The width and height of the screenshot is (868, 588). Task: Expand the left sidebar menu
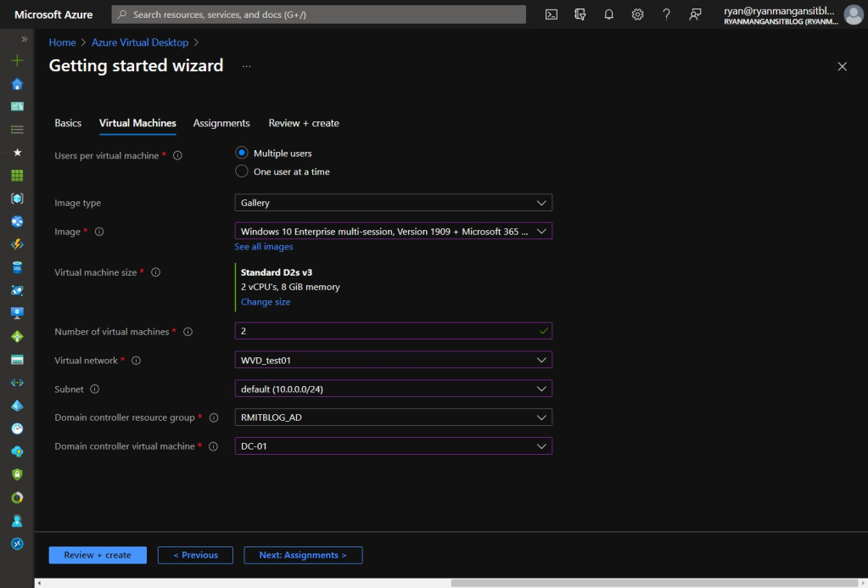(x=24, y=39)
